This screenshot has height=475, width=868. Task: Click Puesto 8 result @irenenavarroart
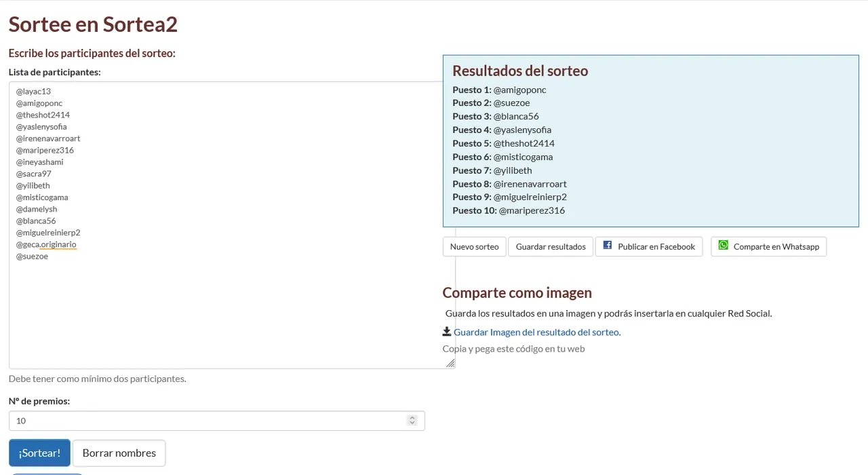tap(530, 184)
